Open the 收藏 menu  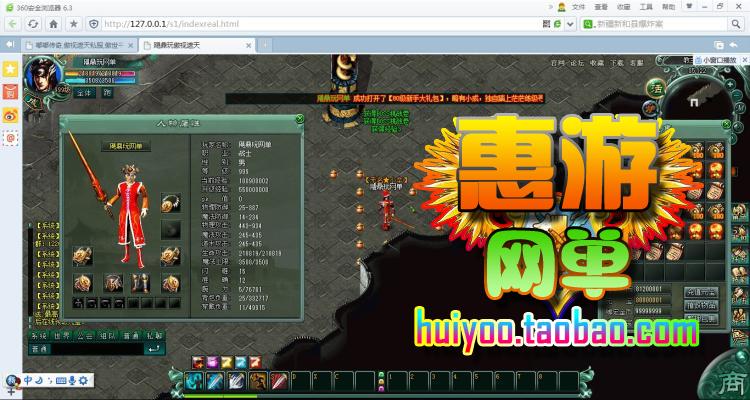[x=623, y=7]
